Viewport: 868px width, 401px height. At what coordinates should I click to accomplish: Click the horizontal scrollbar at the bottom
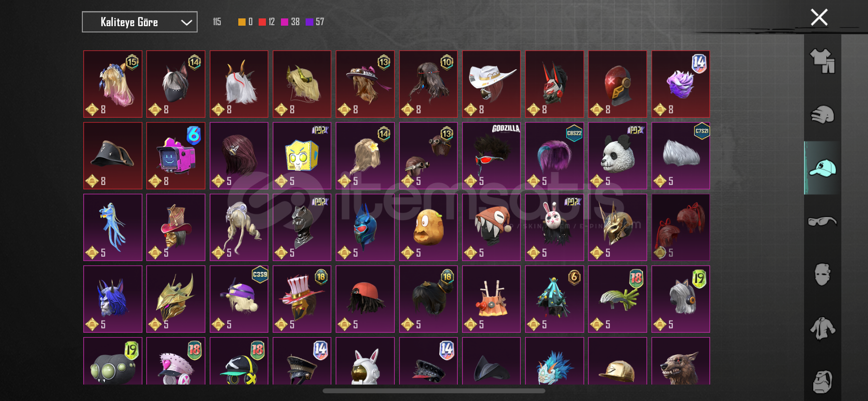(434, 391)
